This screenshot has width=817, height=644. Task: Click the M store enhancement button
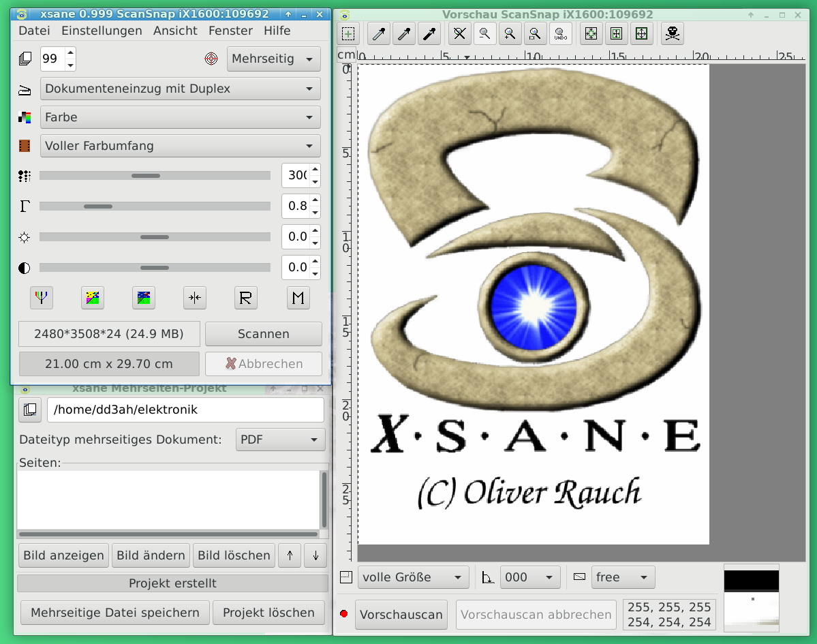[x=298, y=298]
